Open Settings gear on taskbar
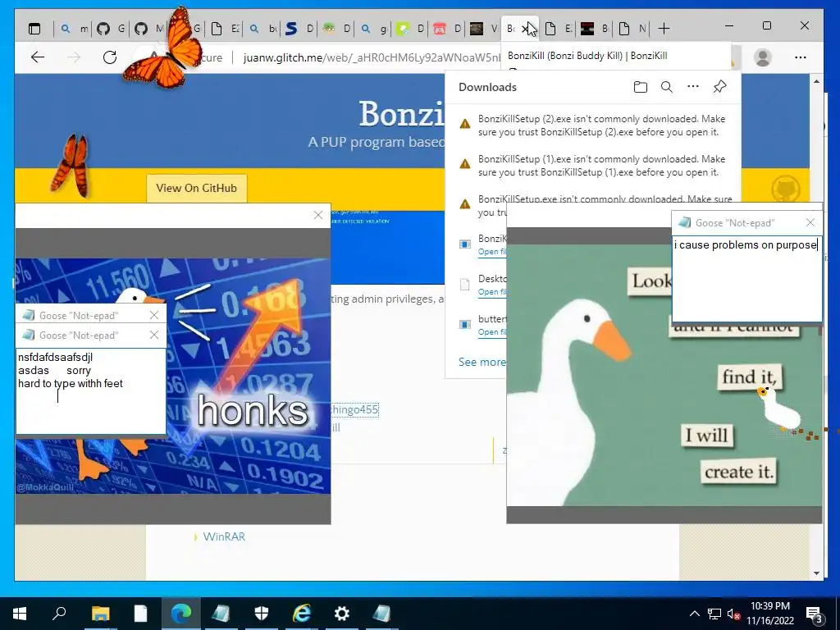Image resolution: width=840 pixels, height=630 pixels. pos(342,614)
